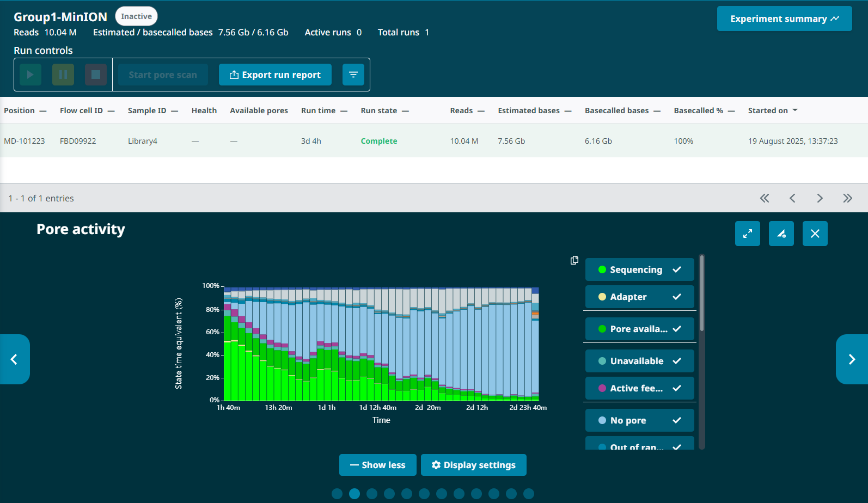The width and height of the screenshot is (868, 503).
Task: Expand the Pore activity chart to fullscreen
Action: click(x=747, y=234)
